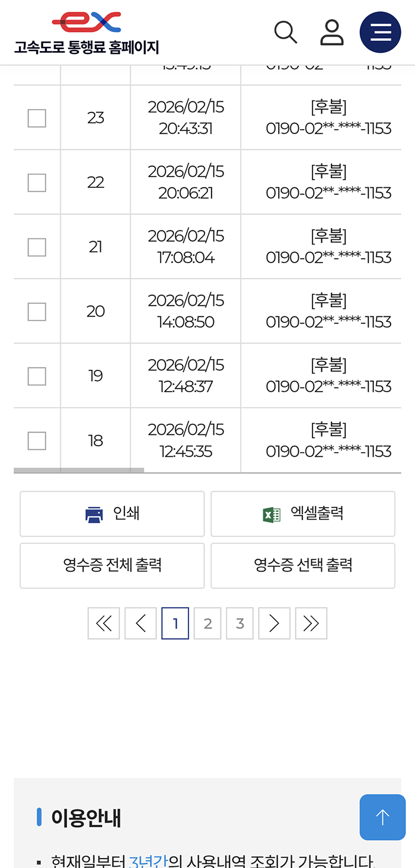Click the 영수증 선택 출력 button
The width and height of the screenshot is (415, 868).
point(303,565)
